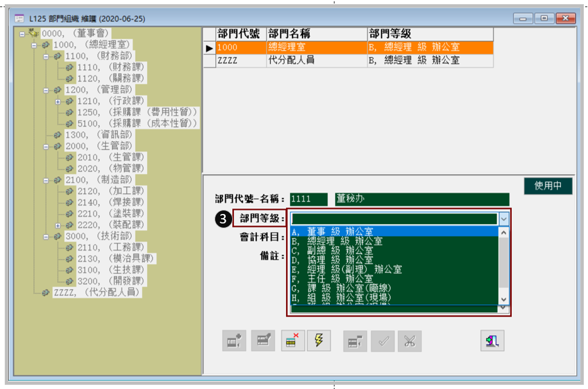
Task: Select tree item 5100, 採購課 (成本性質)
Action: tap(137, 124)
